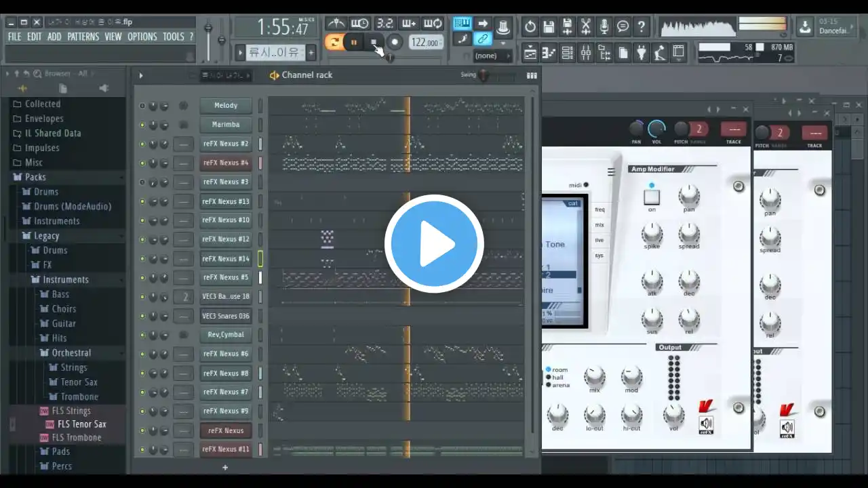This screenshot has height=488, width=868.
Task: Open the pattern selector dropdown arrow
Action: (x=240, y=53)
